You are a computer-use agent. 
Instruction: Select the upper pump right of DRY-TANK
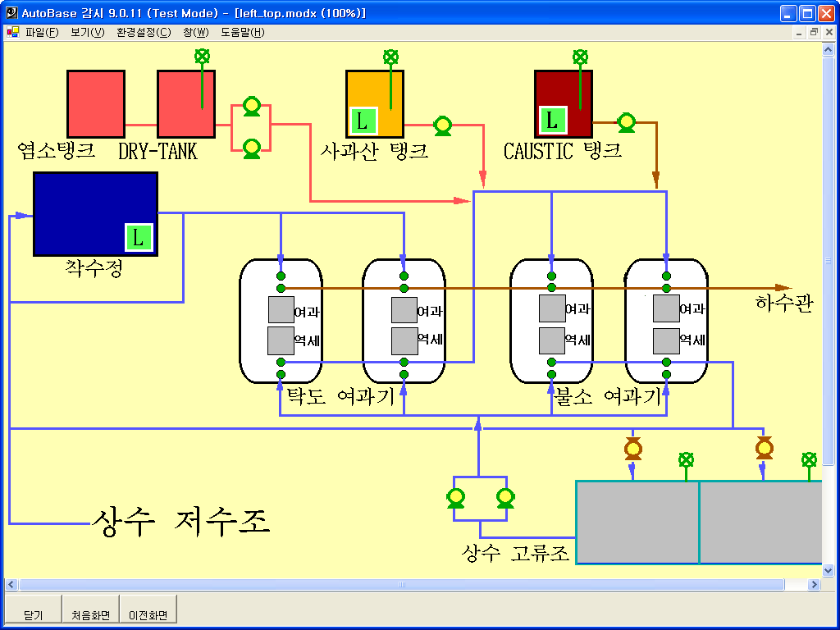[x=252, y=107]
